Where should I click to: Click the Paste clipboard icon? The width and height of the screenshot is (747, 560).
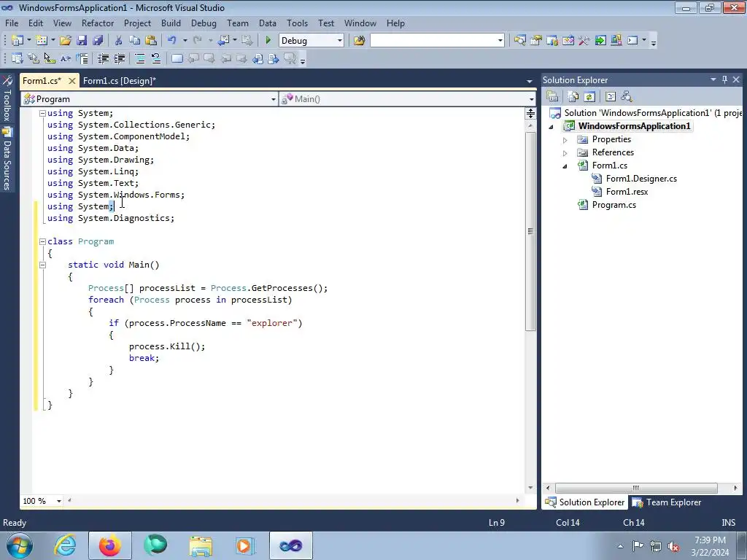point(151,41)
